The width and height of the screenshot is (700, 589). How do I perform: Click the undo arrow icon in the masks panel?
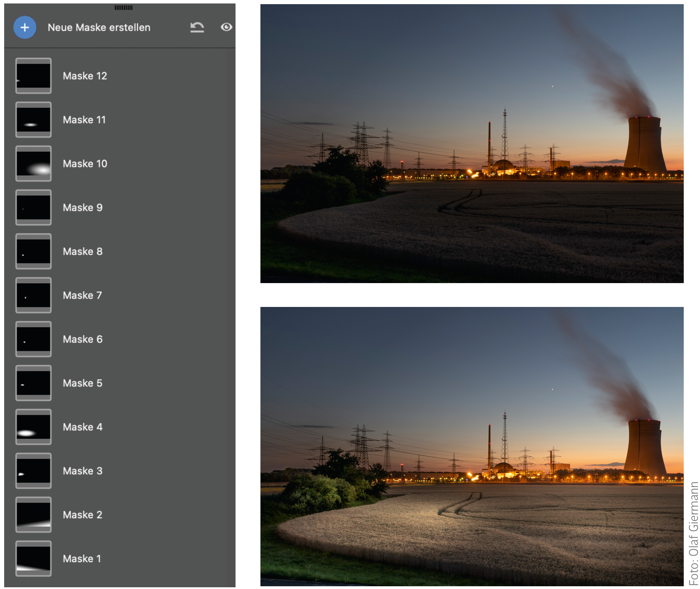[197, 27]
